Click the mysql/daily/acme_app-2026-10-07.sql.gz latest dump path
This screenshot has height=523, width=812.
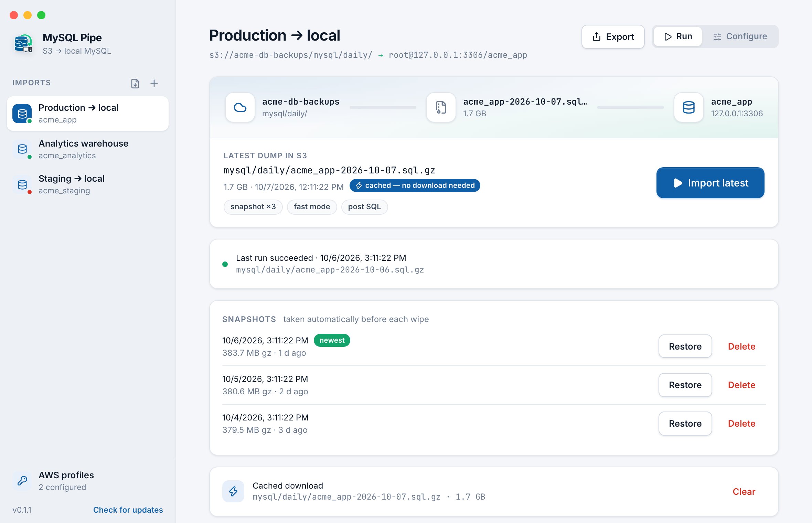click(x=329, y=170)
